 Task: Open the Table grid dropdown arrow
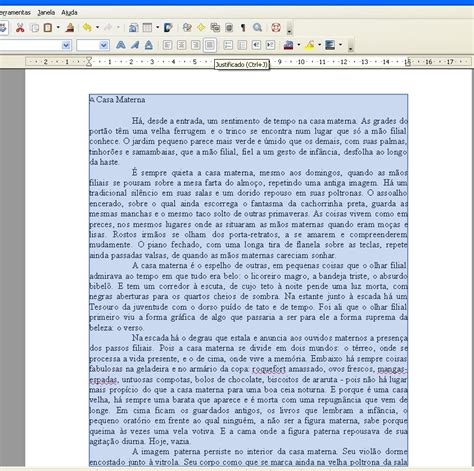157,28
